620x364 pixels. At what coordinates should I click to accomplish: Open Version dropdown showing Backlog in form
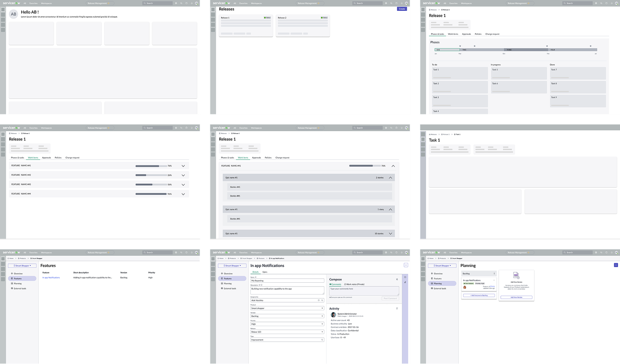tap(287, 316)
